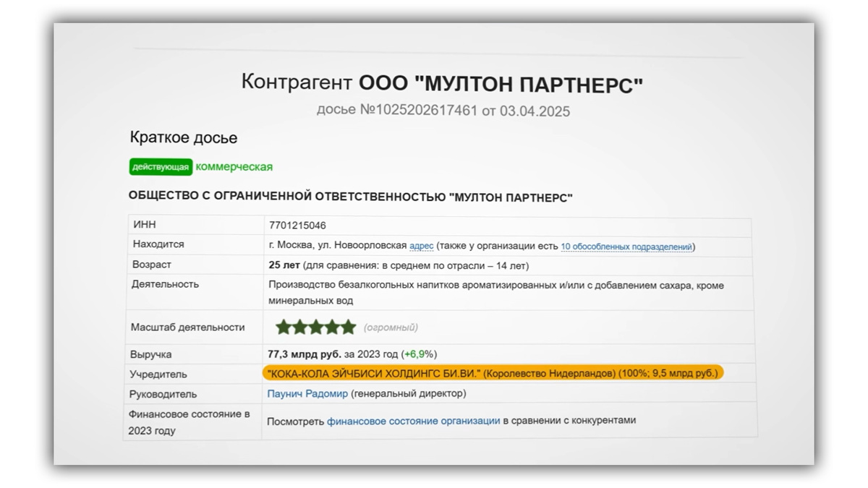Click the five-star activity scale rating
Screen dimensions: 868x488
coord(315,328)
